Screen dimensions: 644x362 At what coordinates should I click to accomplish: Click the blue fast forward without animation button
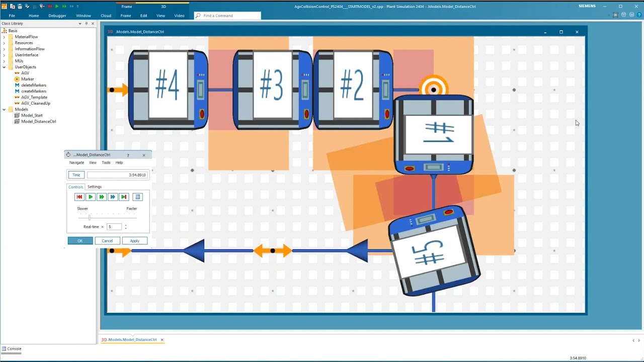coord(113,197)
